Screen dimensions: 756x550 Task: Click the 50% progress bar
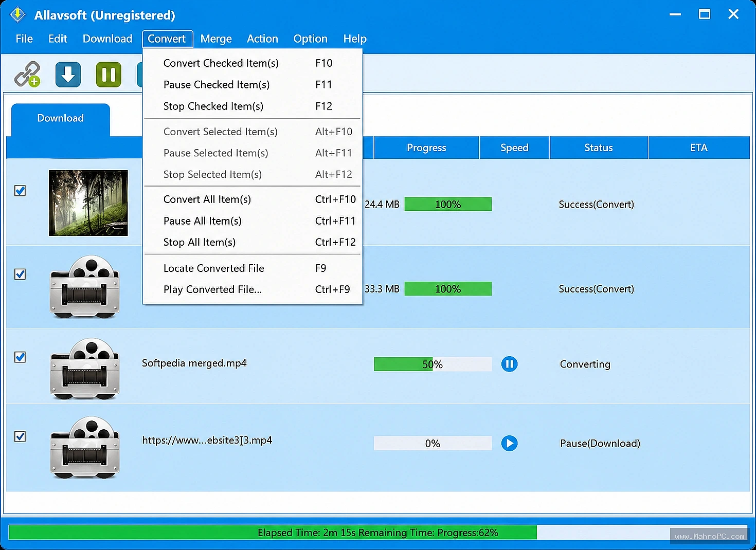433,364
